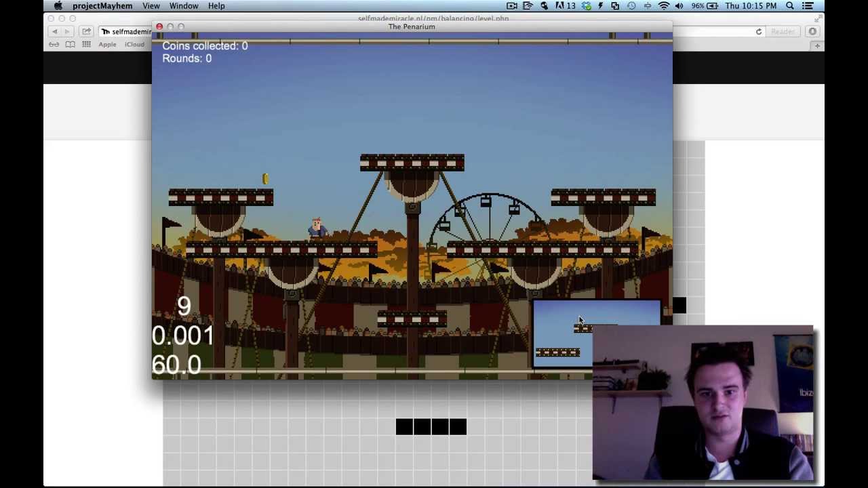The height and width of the screenshot is (488, 868).
Task: Open Spotlight search magnifier icon
Action: [x=790, y=6]
